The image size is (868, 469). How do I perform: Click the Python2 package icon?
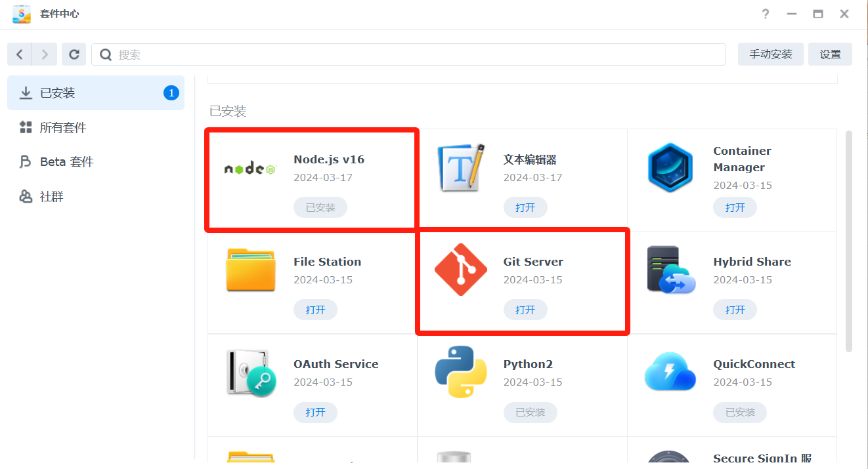click(x=461, y=372)
